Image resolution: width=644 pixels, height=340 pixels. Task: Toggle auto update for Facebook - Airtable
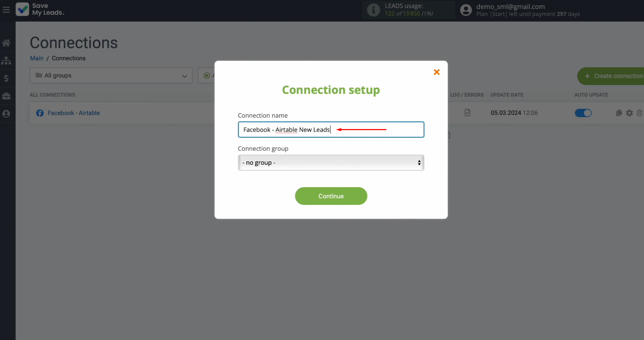pyautogui.click(x=583, y=113)
